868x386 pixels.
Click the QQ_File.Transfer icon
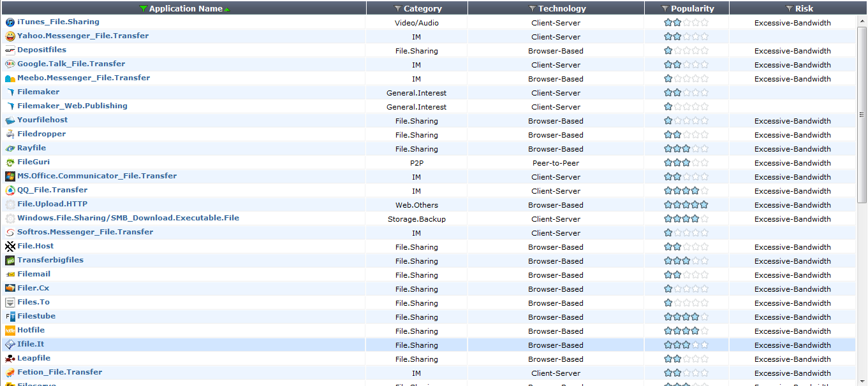coord(10,190)
